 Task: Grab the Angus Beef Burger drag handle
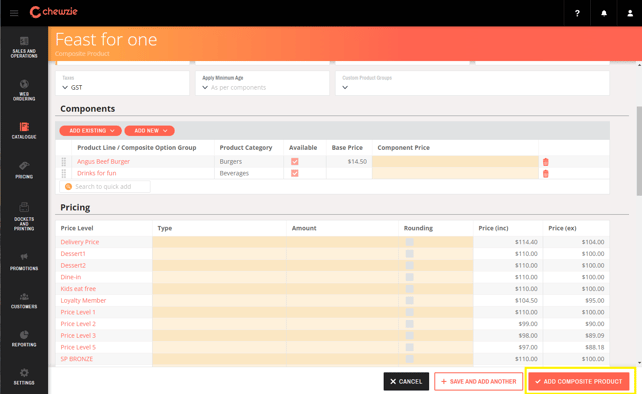[x=63, y=162]
